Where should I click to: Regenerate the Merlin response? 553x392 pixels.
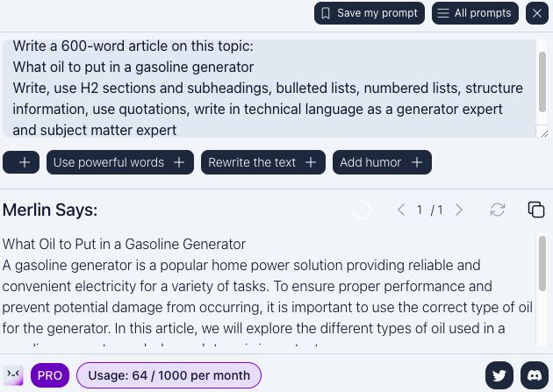(x=498, y=210)
